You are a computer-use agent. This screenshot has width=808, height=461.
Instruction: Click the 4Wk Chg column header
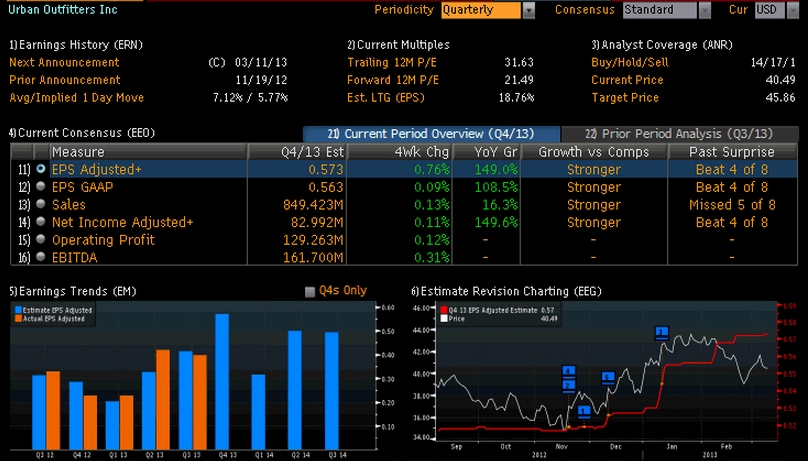[400, 152]
